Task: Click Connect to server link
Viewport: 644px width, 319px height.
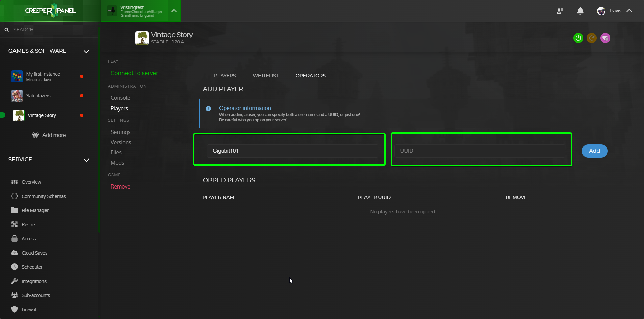Action: click(x=134, y=73)
